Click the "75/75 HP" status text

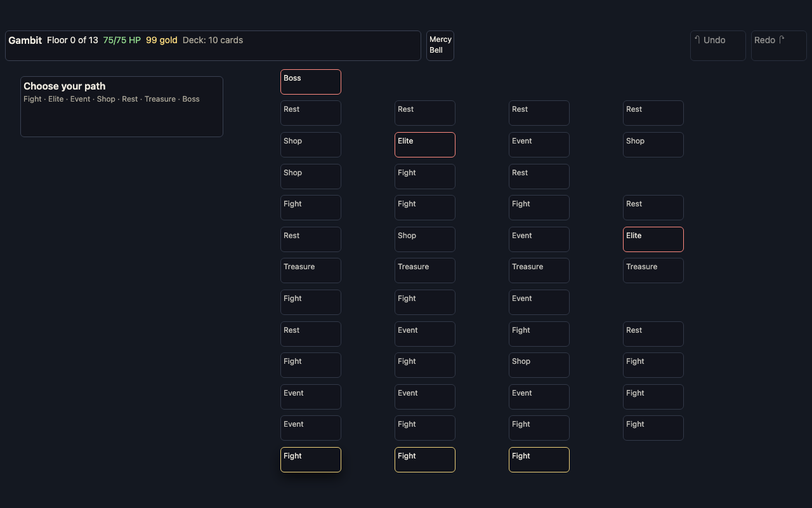coord(122,40)
